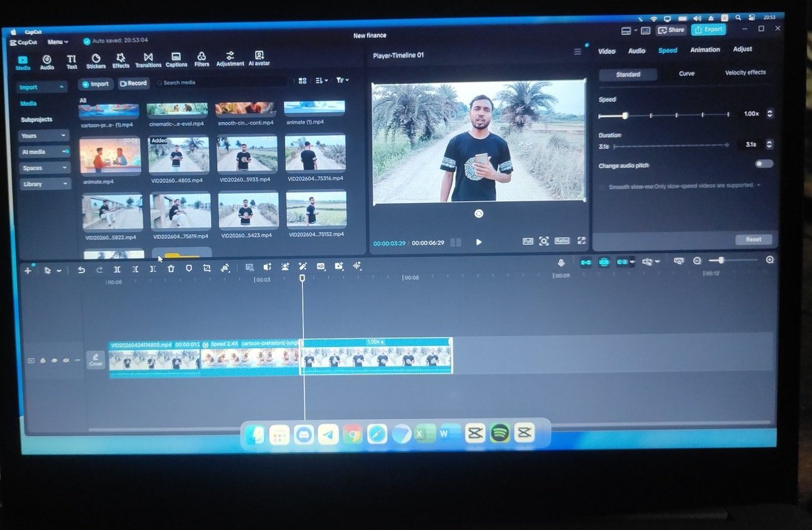This screenshot has width=812, height=530.
Task: Toggle main track magnet in timeline
Action: [x=586, y=262]
